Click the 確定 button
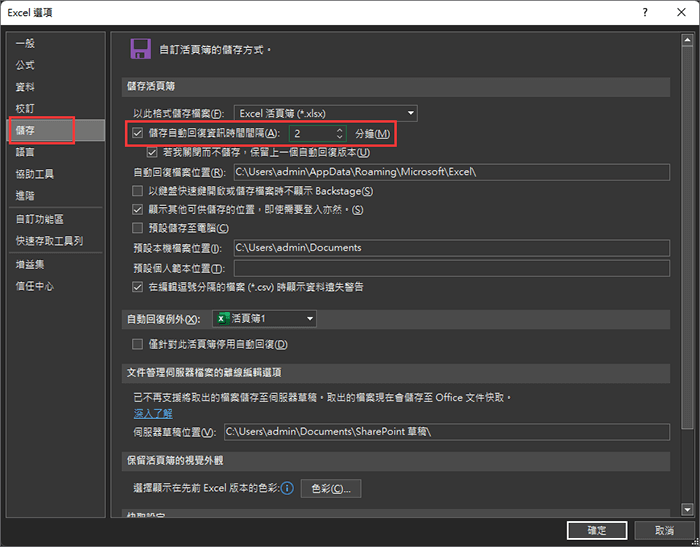The height and width of the screenshot is (547, 700). tap(597, 530)
